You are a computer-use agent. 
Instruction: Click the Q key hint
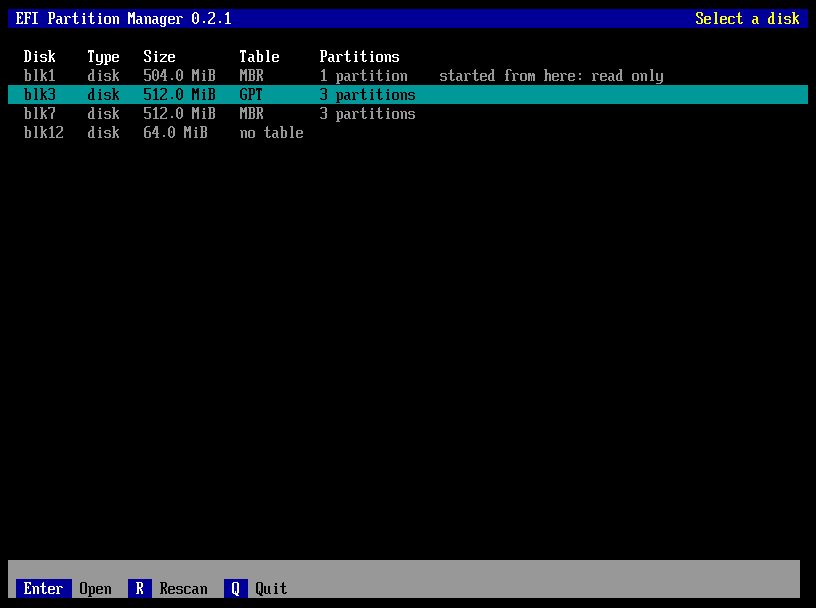[x=235, y=589]
